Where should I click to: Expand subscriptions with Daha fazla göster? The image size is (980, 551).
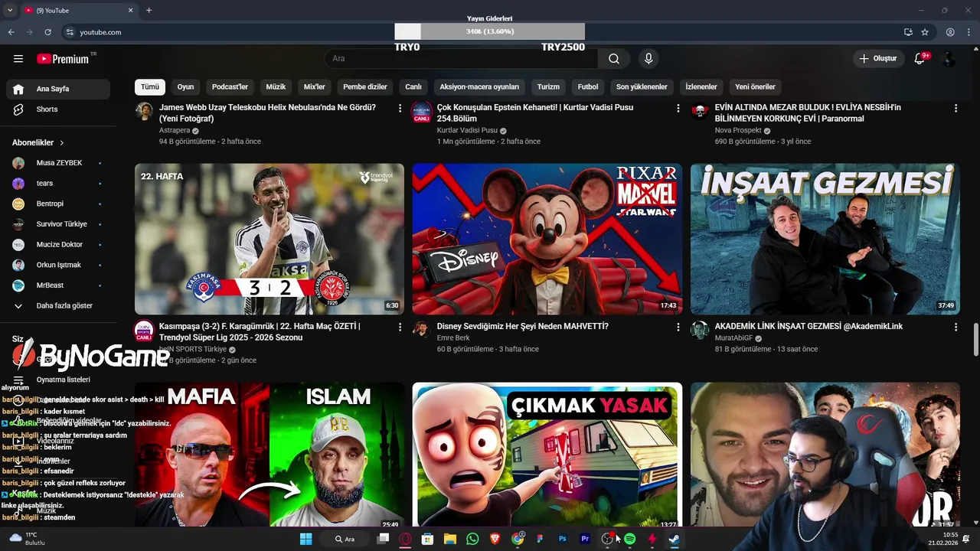[x=58, y=305]
